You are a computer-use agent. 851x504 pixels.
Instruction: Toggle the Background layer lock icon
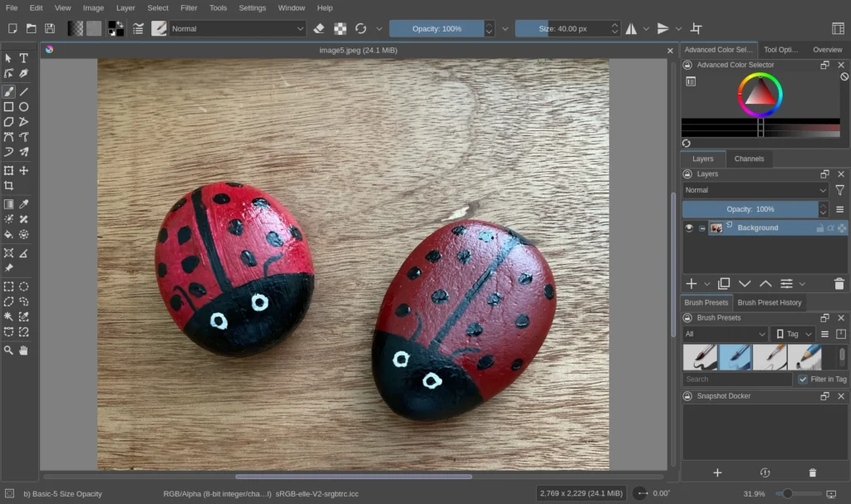tap(820, 228)
